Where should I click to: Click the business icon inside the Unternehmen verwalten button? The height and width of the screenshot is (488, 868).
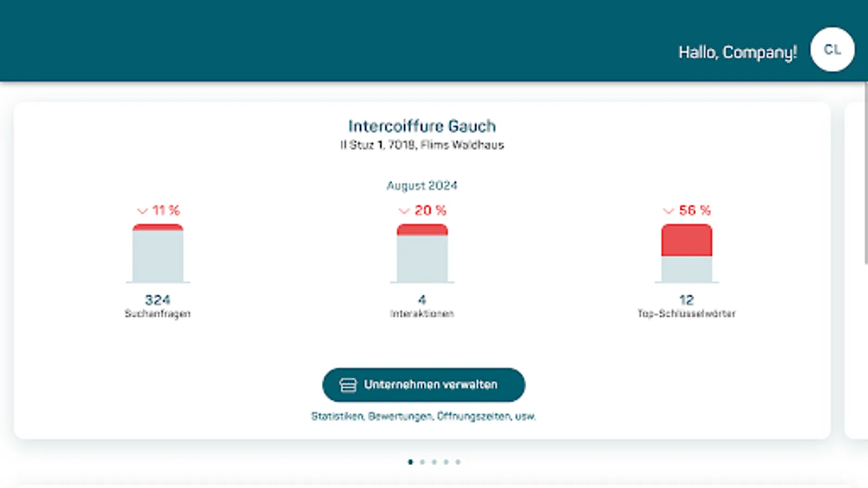pos(347,385)
